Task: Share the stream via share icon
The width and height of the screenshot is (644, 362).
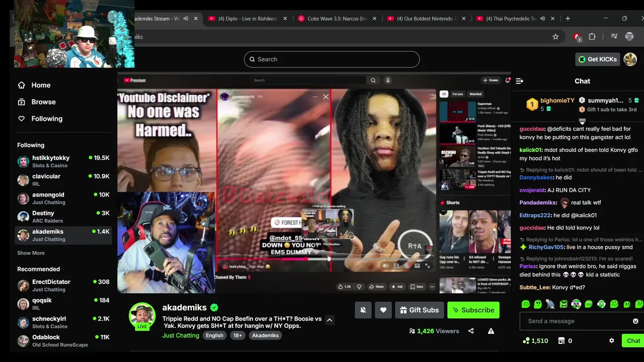Action: click(471, 331)
